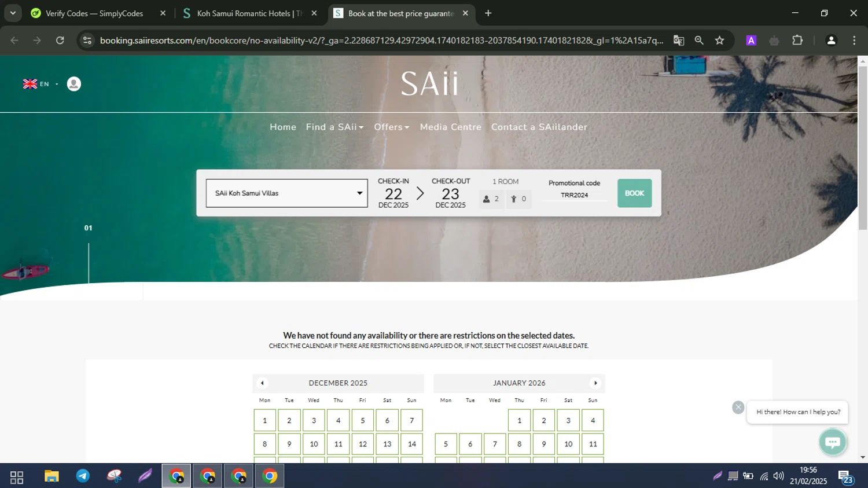
Task: Open the notification center icon
Action: click(x=845, y=477)
